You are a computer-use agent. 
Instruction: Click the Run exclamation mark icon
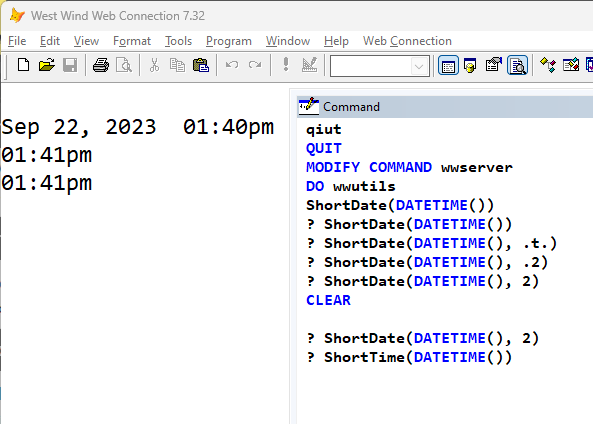(x=286, y=65)
